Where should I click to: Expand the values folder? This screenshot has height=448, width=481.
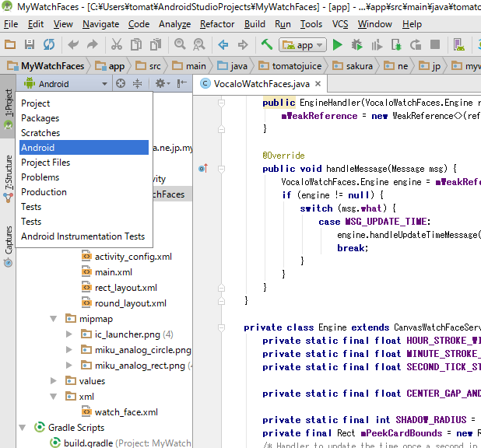coord(54,381)
